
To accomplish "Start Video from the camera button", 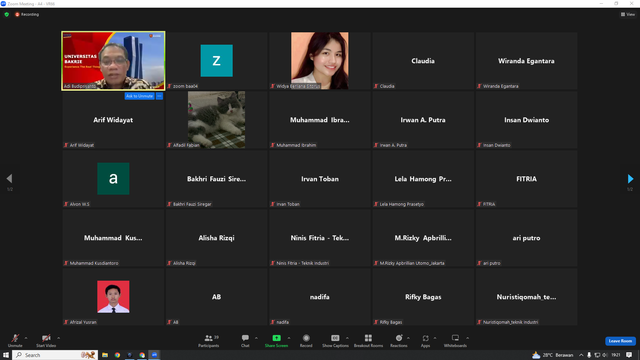I will (x=46, y=340).
